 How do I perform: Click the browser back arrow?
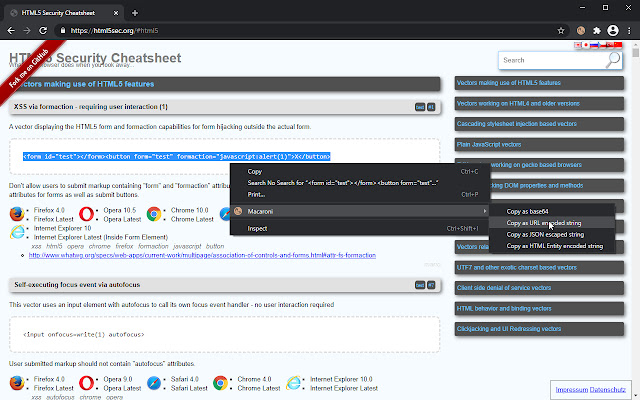click(11, 30)
